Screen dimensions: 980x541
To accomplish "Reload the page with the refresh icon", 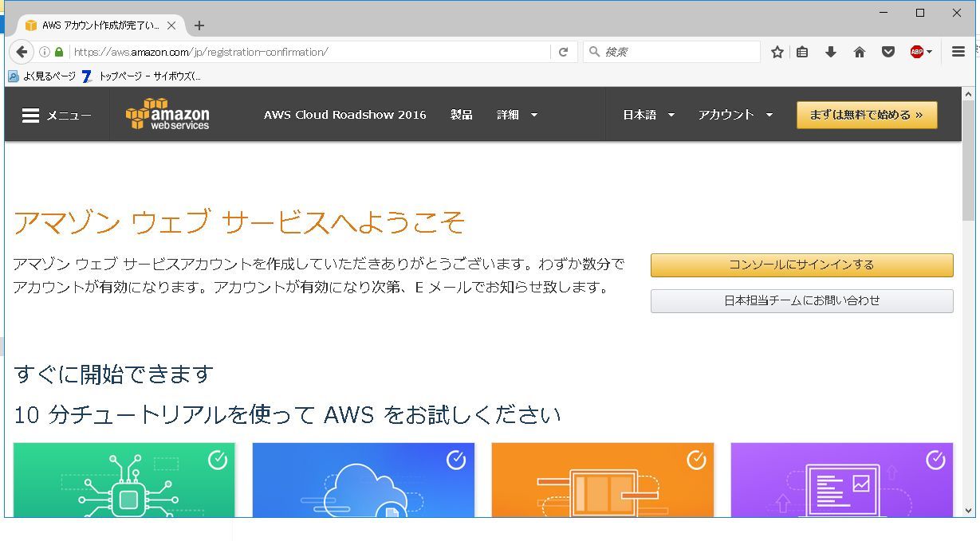I will (563, 52).
